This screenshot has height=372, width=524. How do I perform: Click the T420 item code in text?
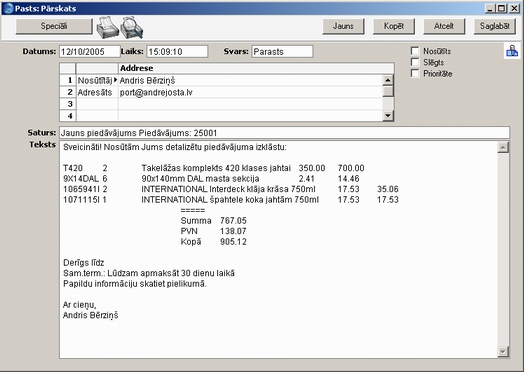click(73, 168)
